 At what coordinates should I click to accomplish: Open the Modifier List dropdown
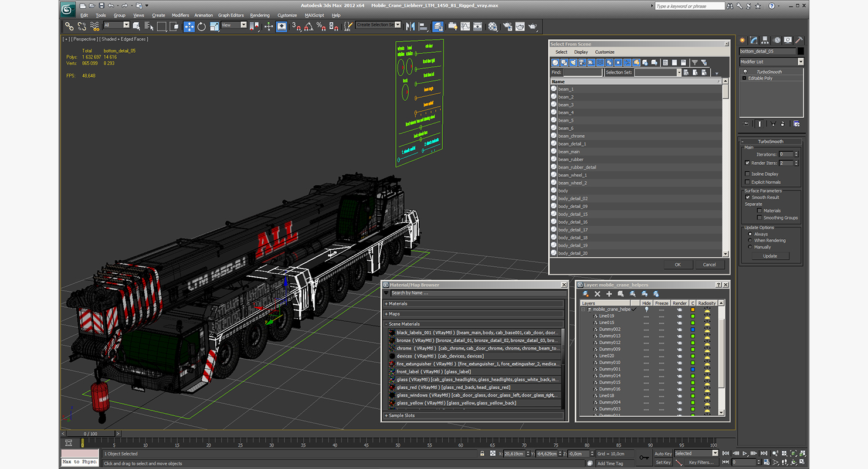(x=801, y=62)
